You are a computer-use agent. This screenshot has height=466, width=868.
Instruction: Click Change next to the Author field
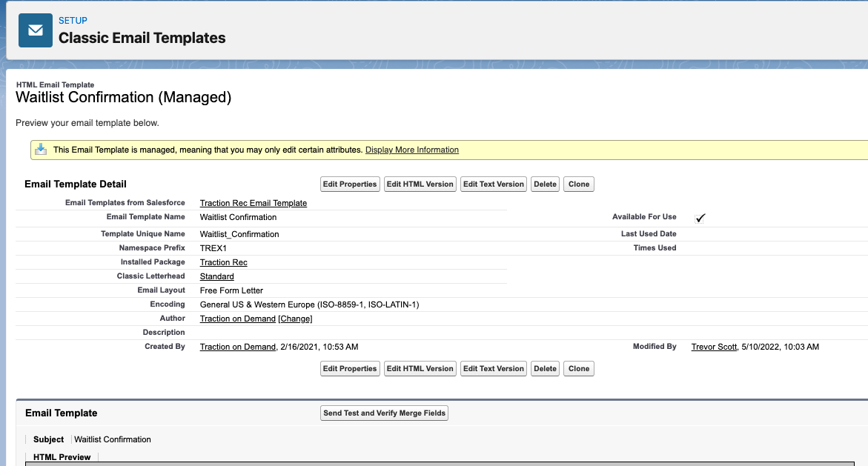(x=295, y=318)
